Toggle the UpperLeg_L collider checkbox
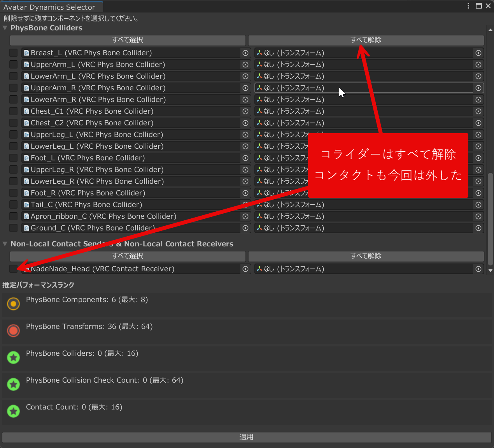494x448 pixels. (x=14, y=135)
